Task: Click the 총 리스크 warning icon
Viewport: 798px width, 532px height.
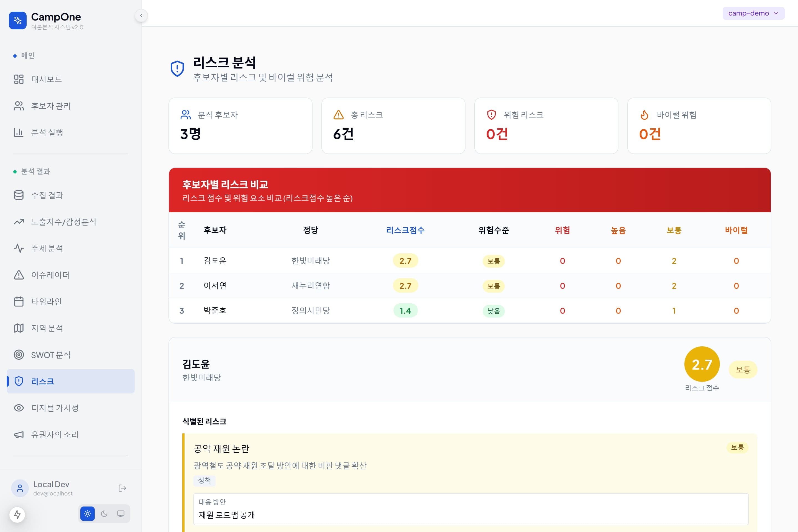Action: pyautogui.click(x=339, y=115)
